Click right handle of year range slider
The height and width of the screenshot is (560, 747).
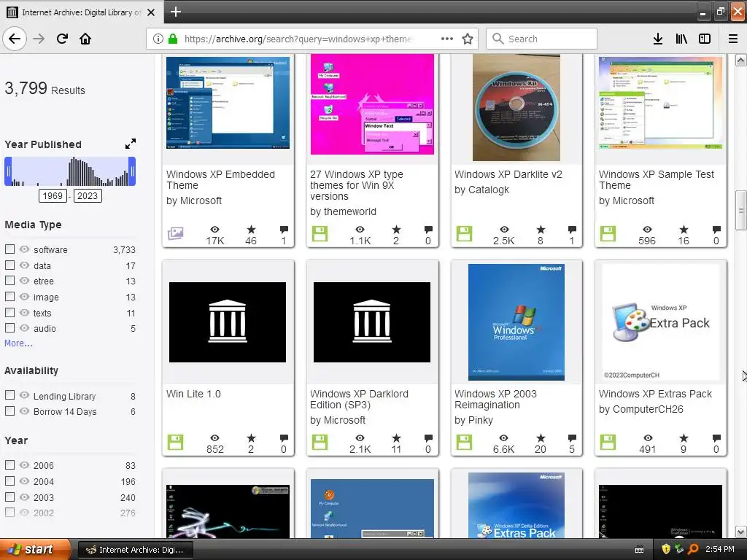point(133,171)
